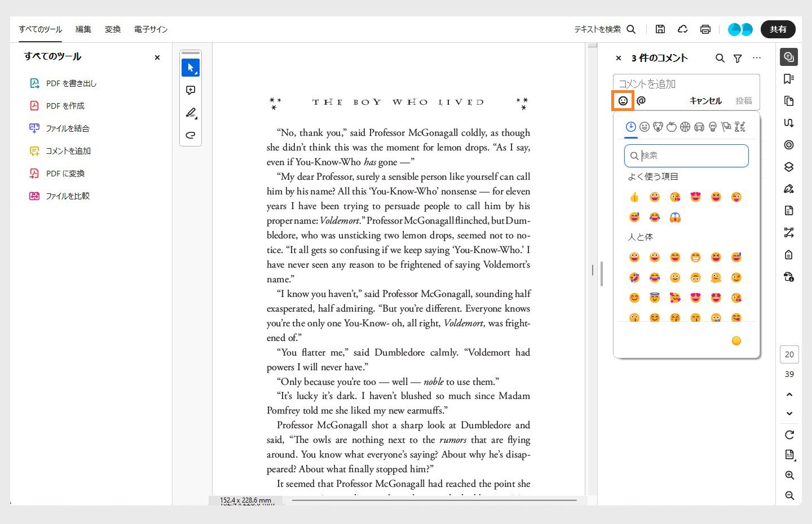Toggle the page thumbnails panel icon
Image resolution: width=812 pixels, height=524 pixels.
(x=789, y=101)
